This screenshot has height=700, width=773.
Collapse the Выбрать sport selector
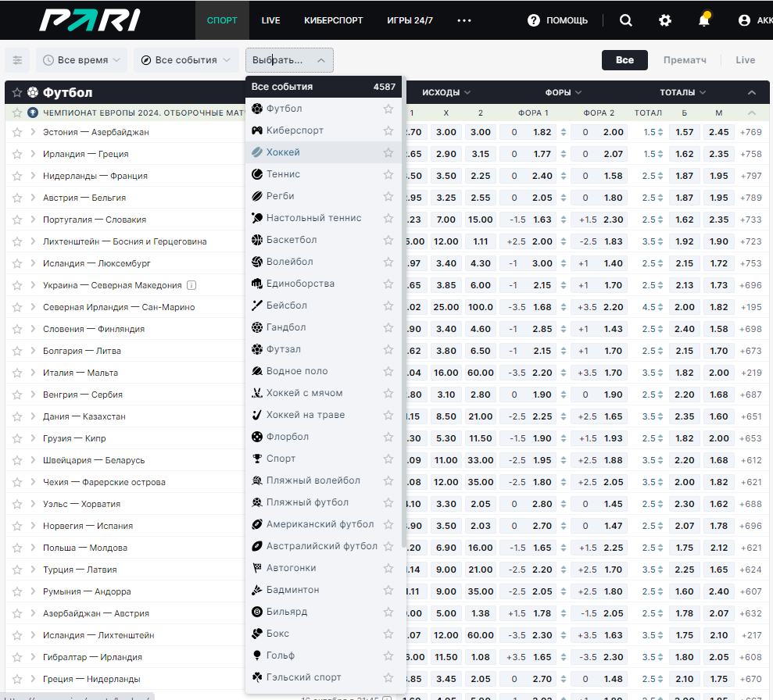point(289,60)
